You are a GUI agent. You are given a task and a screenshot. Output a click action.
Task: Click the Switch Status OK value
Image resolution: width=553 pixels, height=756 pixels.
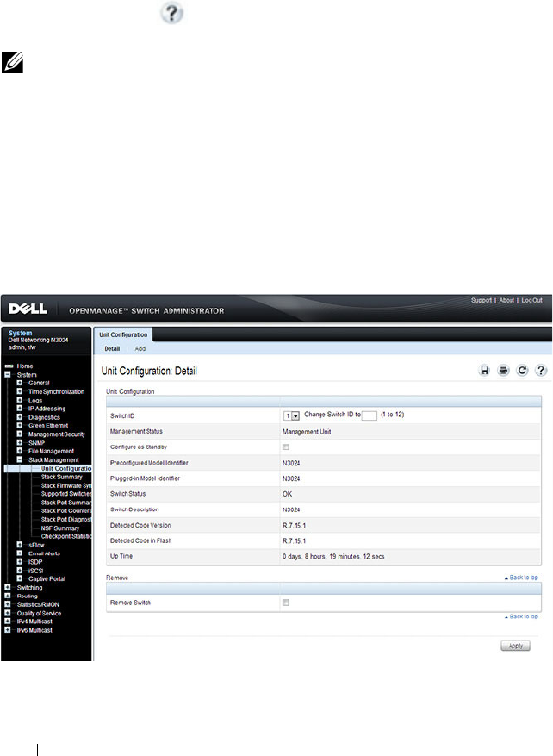tap(287, 494)
